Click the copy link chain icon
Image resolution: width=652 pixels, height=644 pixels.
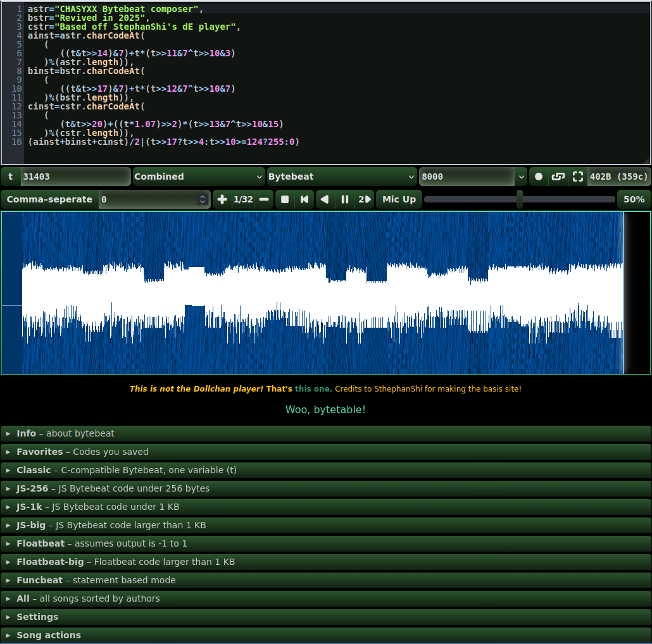pyautogui.click(x=558, y=177)
